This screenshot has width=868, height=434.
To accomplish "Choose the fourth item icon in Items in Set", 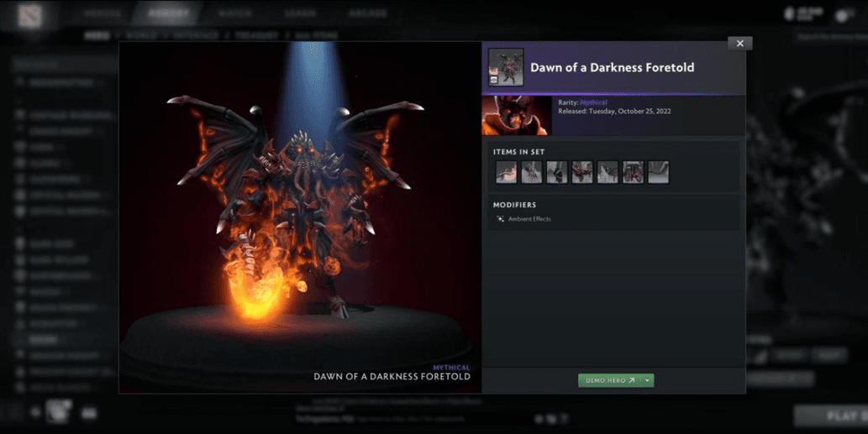I will (581, 172).
